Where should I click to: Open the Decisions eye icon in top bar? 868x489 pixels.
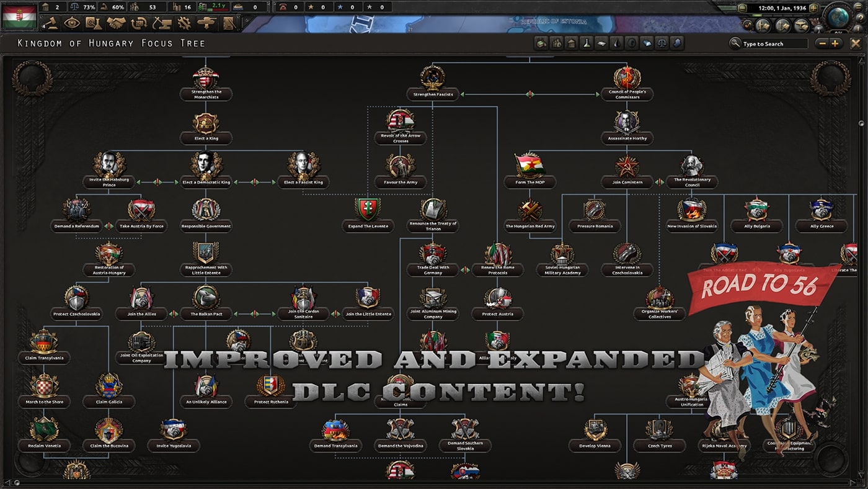tap(72, 23)
